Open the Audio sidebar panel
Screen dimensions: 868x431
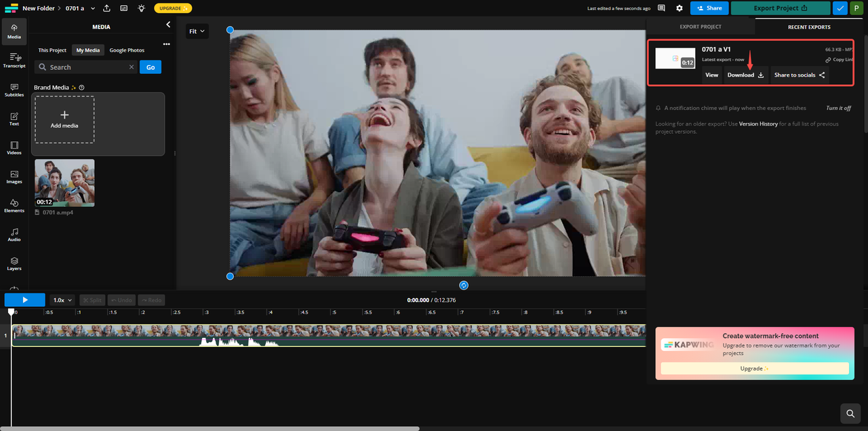(x=14, y=235)
